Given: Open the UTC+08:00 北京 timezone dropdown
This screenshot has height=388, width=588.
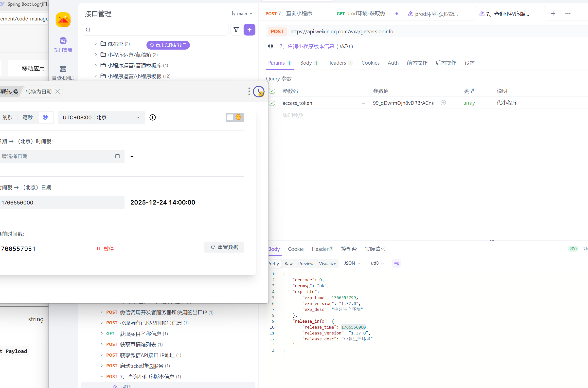Looking at the screenshot, I should pyautogui.click(x=101, y=117).
